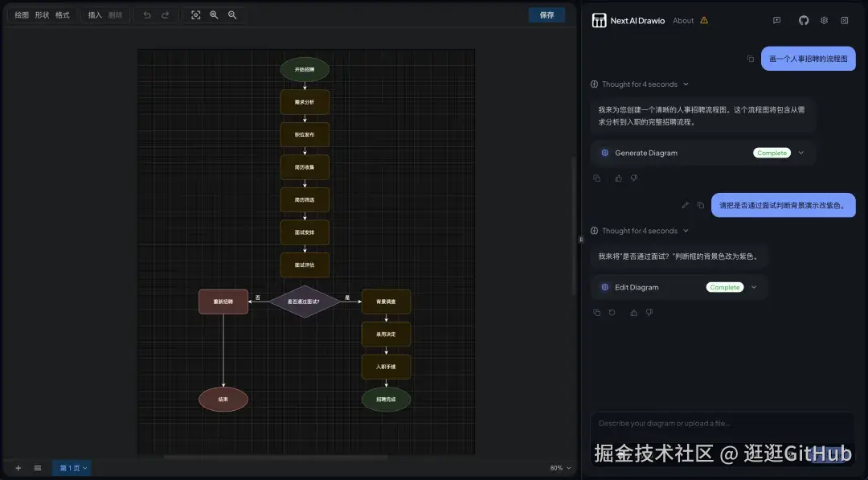Click the zoom out magnifier icon

tap(231, 15)
